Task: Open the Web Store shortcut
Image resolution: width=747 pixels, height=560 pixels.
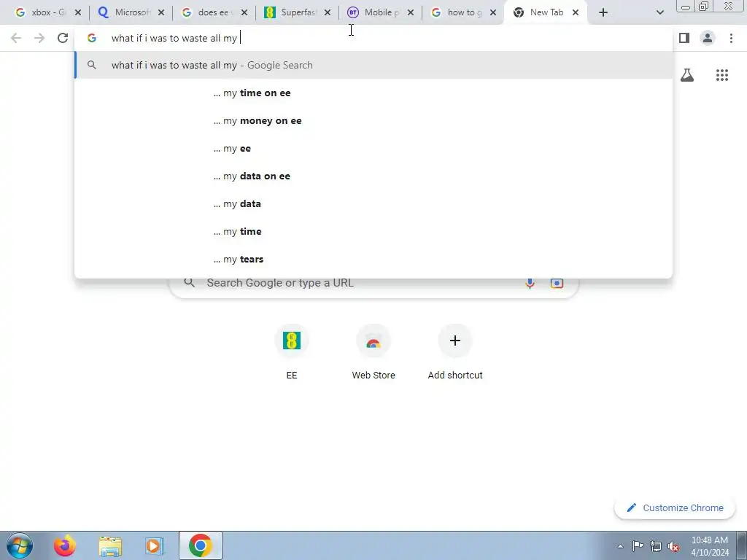Action: tap(373, 352)
